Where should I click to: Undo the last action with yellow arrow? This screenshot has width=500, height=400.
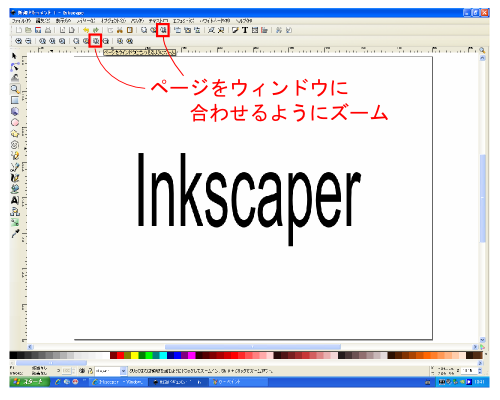(x=86, y=30)
